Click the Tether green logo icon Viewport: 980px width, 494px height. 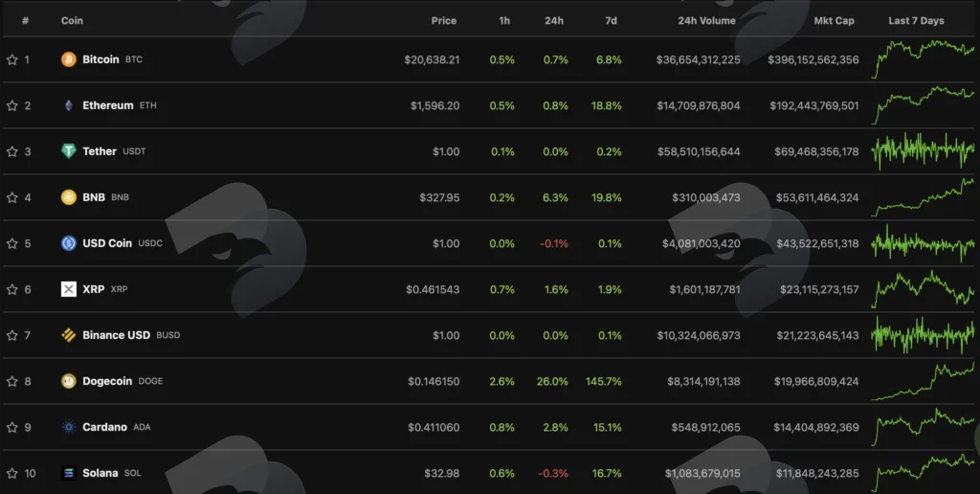coord(69,151)
